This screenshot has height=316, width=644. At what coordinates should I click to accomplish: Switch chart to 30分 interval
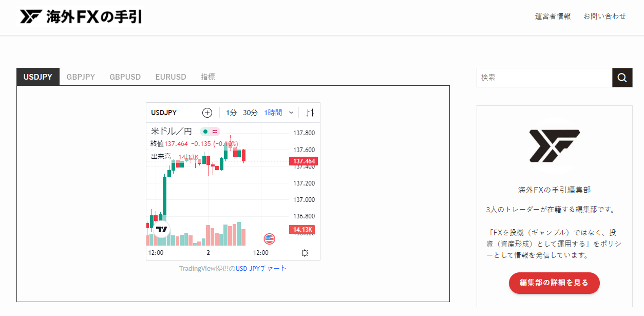click(250, 113)
